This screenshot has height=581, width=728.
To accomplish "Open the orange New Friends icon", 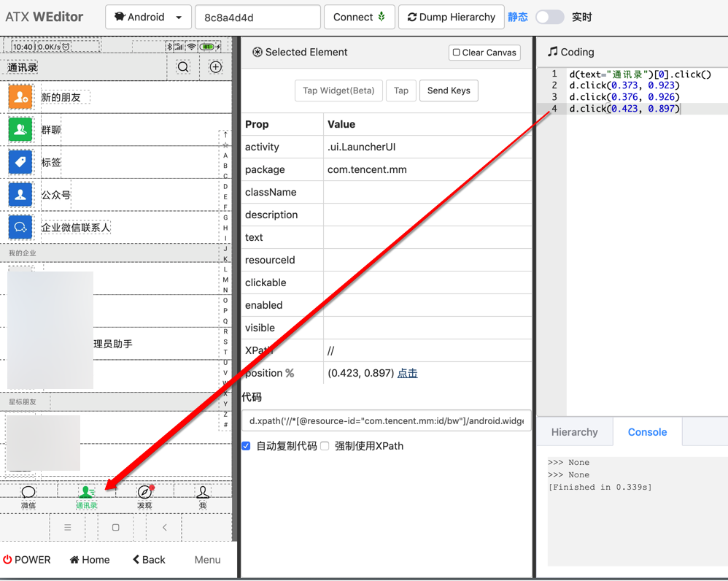I will [x=20, y=97].
